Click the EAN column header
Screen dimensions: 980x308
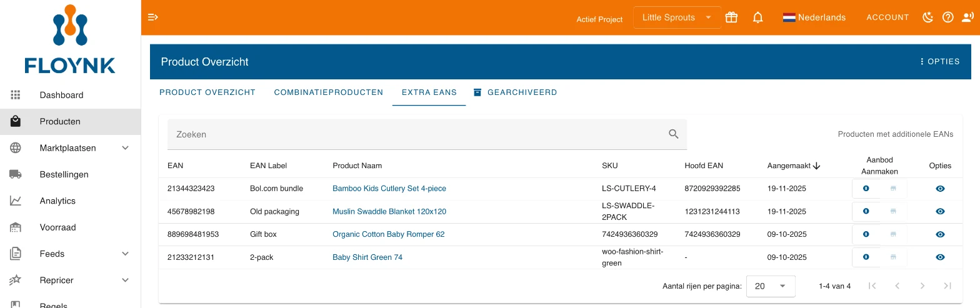(176, 166)
